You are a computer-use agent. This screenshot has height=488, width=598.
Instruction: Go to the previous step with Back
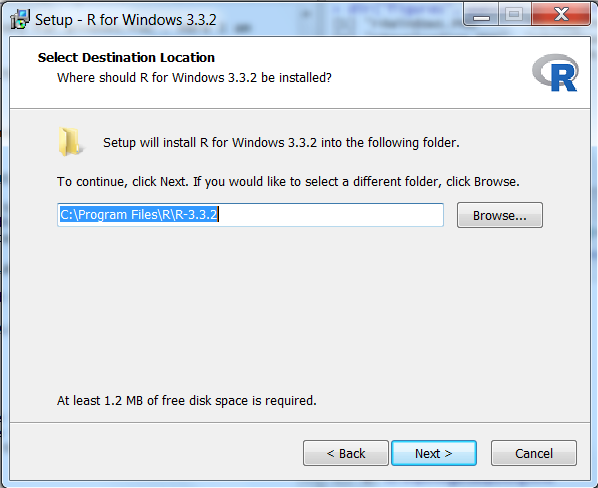coord(346,453)
